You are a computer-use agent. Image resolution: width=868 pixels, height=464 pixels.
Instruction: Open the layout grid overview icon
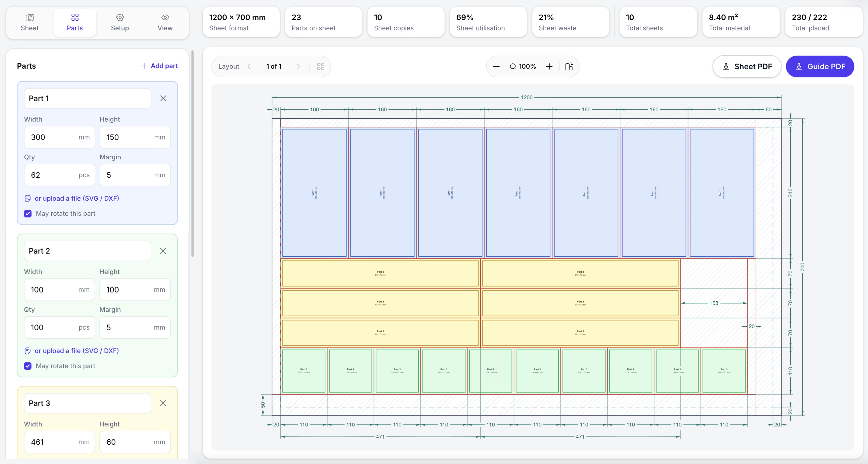[320, 66]
